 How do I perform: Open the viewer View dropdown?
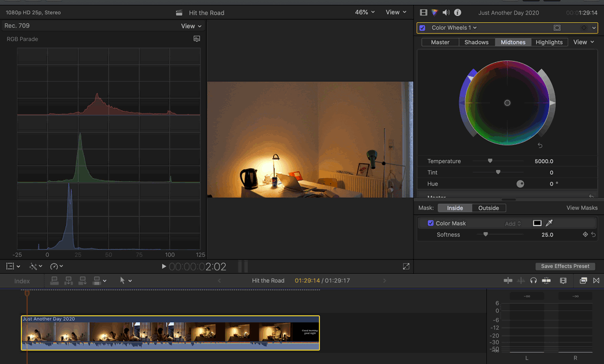[396, 12]
